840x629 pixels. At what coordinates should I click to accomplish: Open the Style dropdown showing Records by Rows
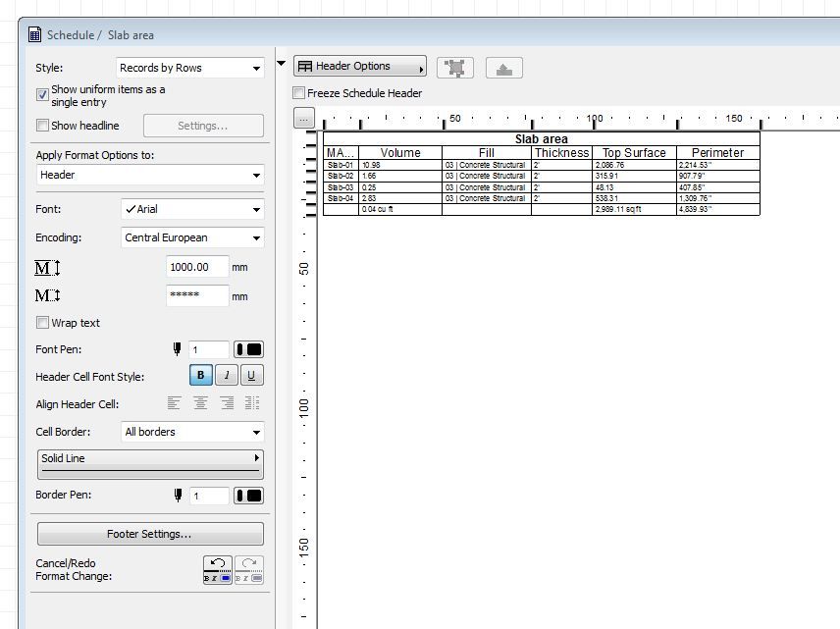tap(190, 68)
